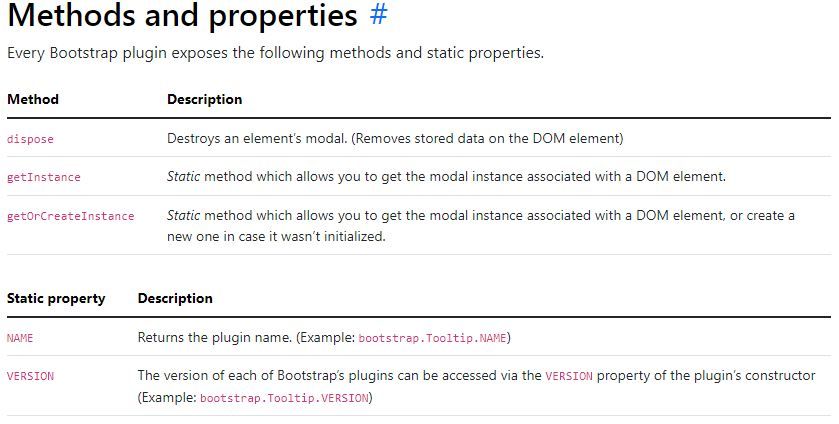
Task: Click the dispose description text
Action: pos(395,139)
